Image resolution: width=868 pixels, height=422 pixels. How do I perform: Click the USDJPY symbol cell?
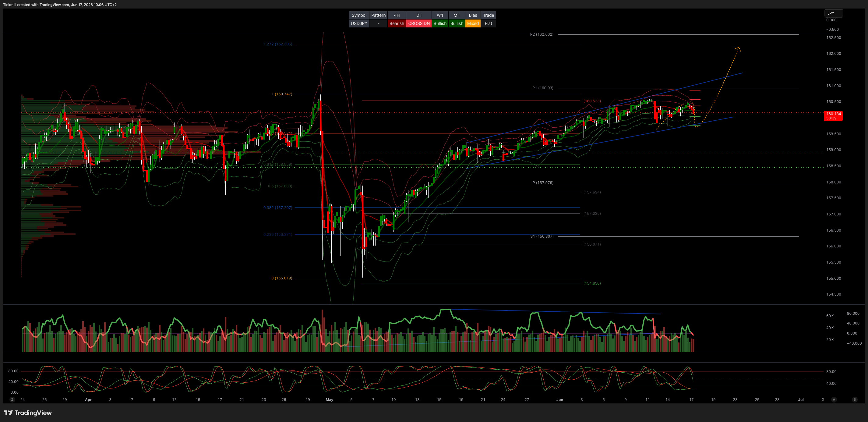coord(359,23)
